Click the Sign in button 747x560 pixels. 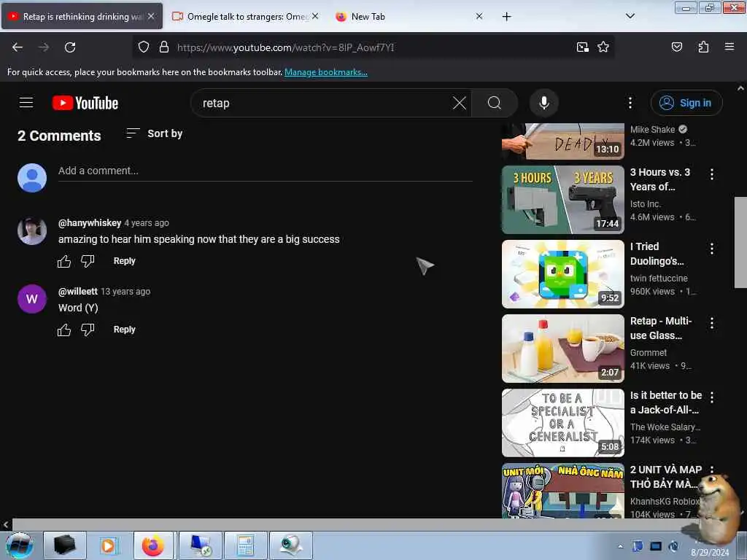point(686,103)
